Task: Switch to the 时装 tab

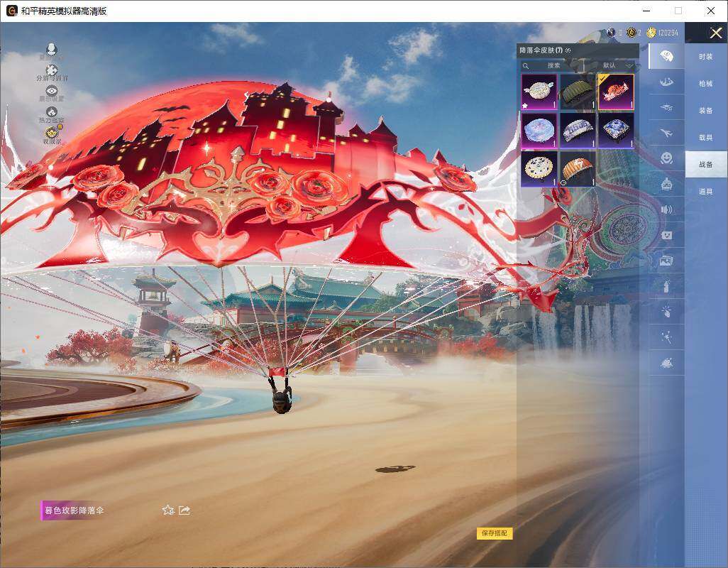Action: [x=705, y=57]
